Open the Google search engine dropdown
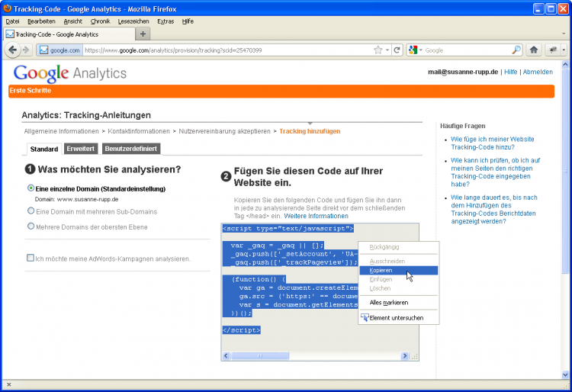 tap(419, 50)
